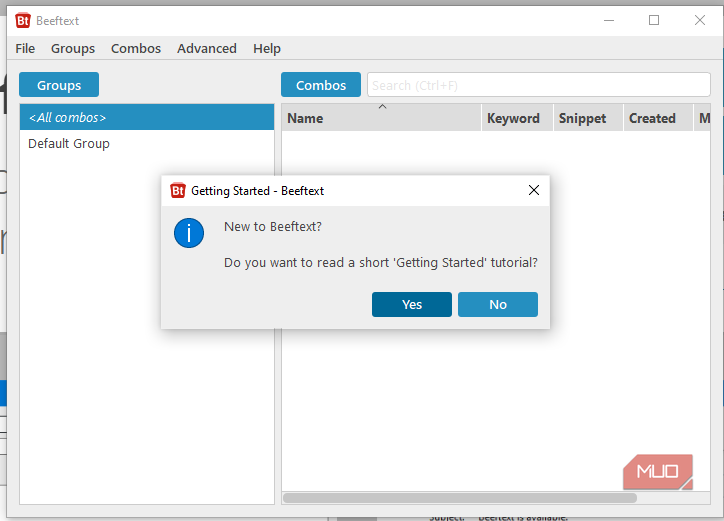Click Yes to read tutorial
Viewport: 724px width, 521px height.
coord(412,304)
